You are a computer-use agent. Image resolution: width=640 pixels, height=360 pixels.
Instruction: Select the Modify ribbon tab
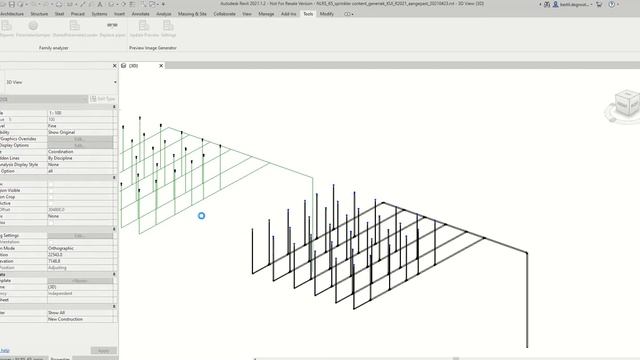pyautogui.click(x=327, y=14)
